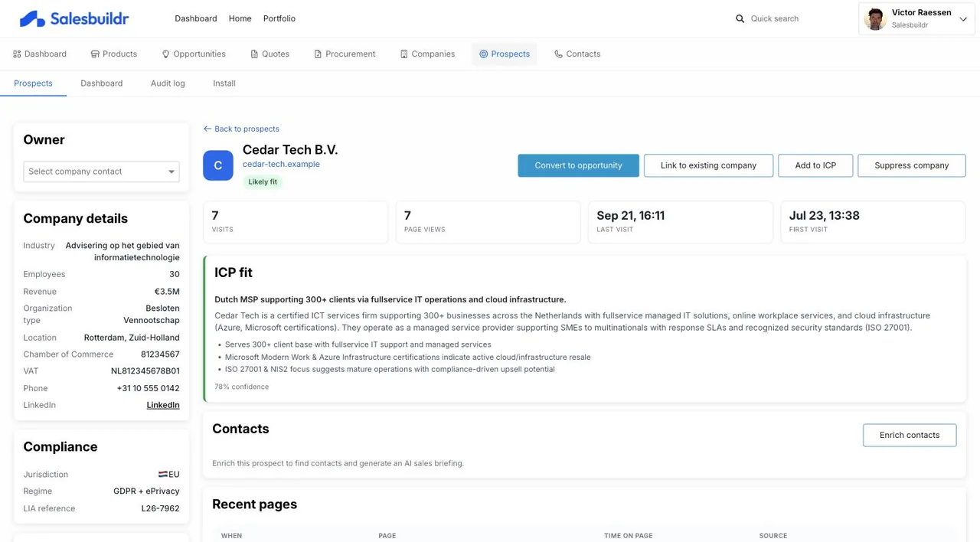Click Enrich contacts button
Viewport: 980px width, 542px height.
coord(910,435)
